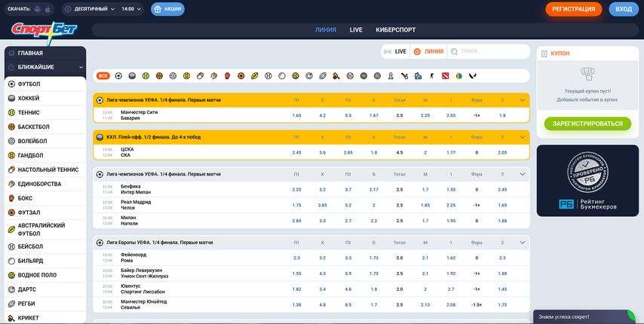Collapse the yellow Лига чемпионов УЕФА block
Screen dimensions: 644x324
coord(523,100)
